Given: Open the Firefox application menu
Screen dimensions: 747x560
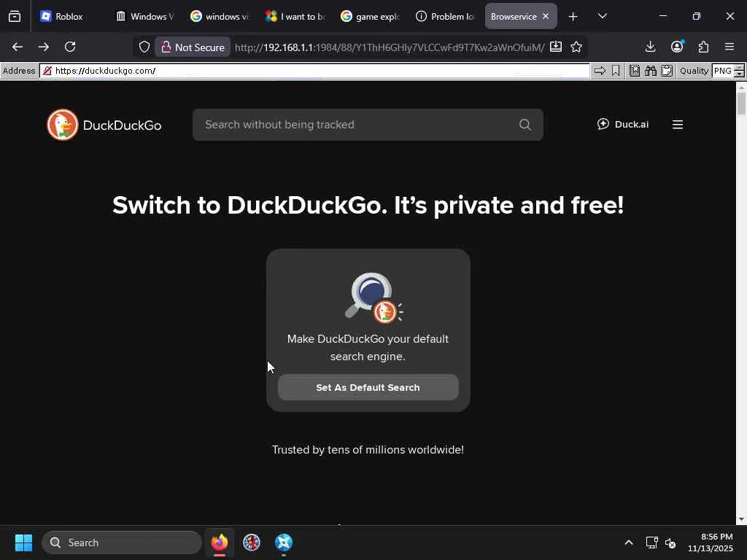Looking at the screenshot, I should coord(729,47).
